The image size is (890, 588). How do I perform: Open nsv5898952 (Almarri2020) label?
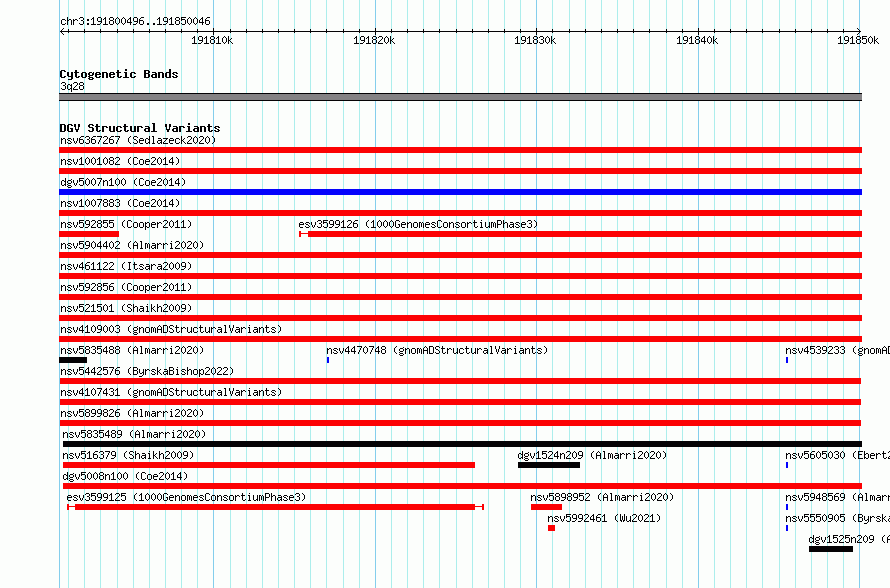point(602,497)
